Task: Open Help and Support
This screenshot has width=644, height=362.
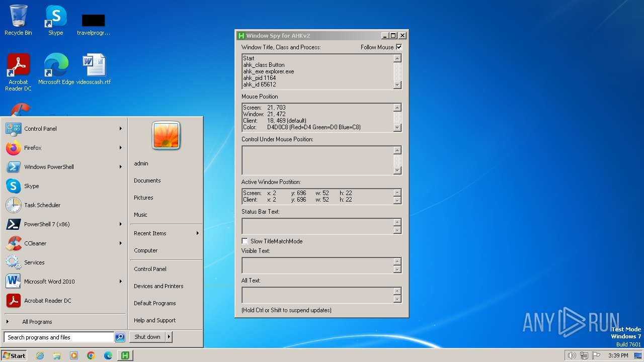Action: tap(155, 320)
